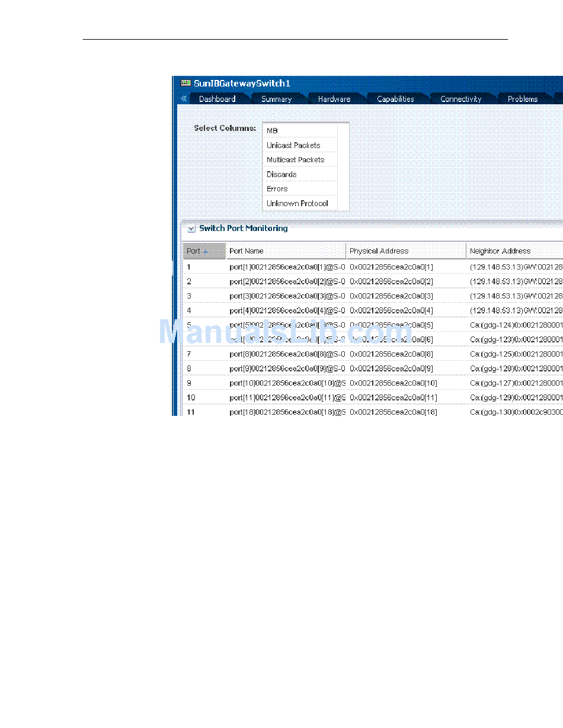Sort by the Physical Address column header
The width and height of the screenshot is (563, 728).
coord(407,251)
